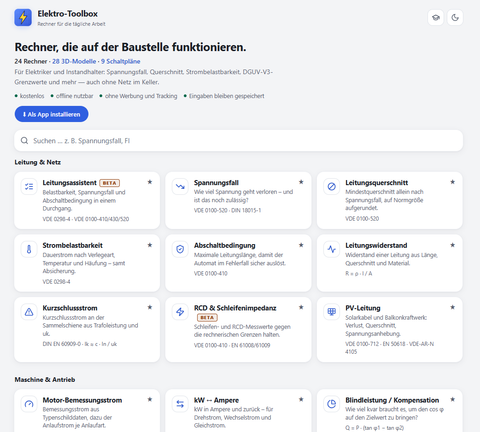Viewport: 480px width, 432px height.
Task: Open the Blindleistung / Kompensation title
Action: coord(392,400)
